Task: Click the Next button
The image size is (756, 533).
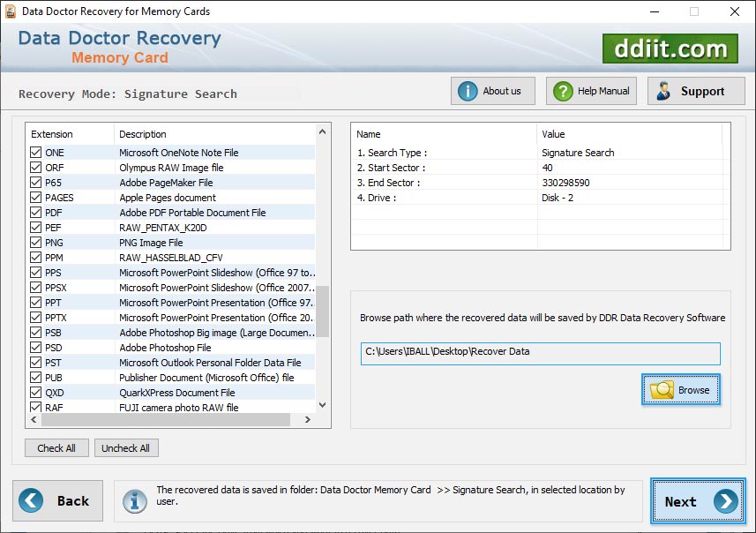Action: (x=697, y=501)
